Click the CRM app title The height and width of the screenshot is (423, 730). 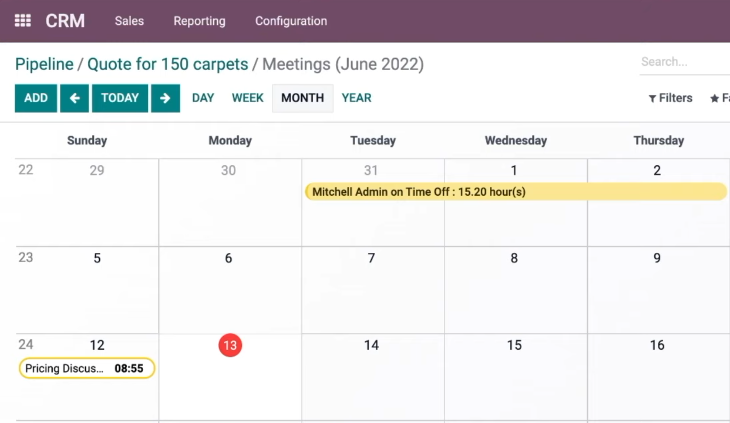[x=65, y=21]
